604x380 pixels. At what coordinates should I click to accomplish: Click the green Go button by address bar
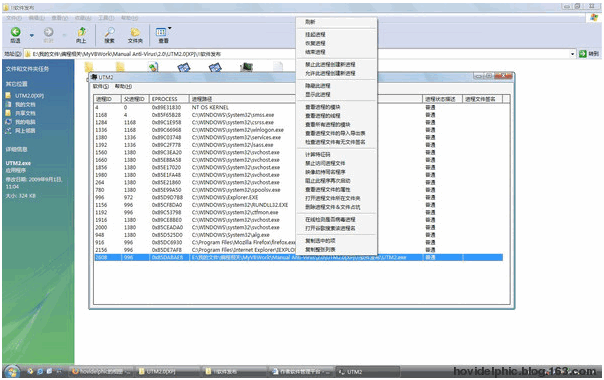point(583,54)
